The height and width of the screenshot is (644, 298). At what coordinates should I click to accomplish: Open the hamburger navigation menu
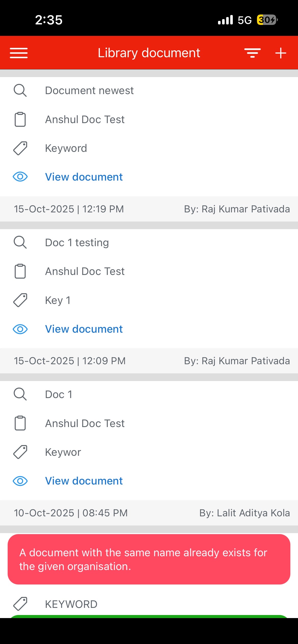pos(19,53)
